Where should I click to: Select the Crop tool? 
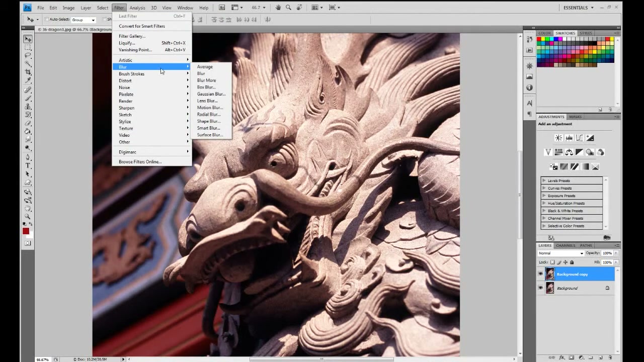click(x=28, y=72)
